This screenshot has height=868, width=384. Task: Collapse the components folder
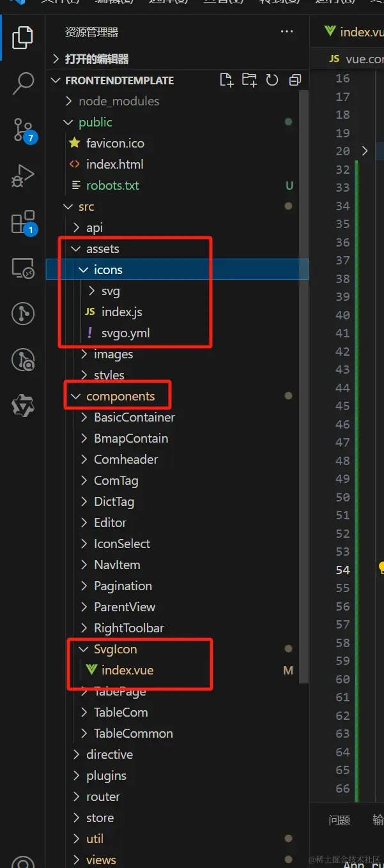click(120, 396)
